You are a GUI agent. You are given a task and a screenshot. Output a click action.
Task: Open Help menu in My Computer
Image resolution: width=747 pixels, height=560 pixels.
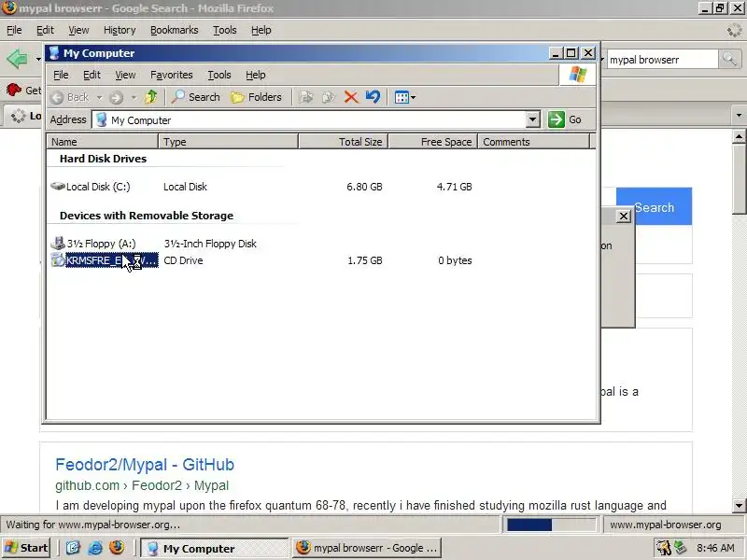click(255, 75)
